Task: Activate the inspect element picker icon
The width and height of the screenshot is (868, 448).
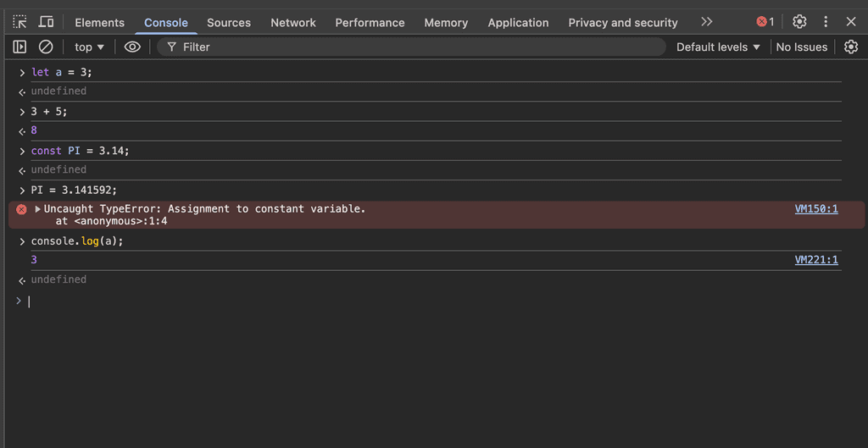Action: click(x=19, y=22)
